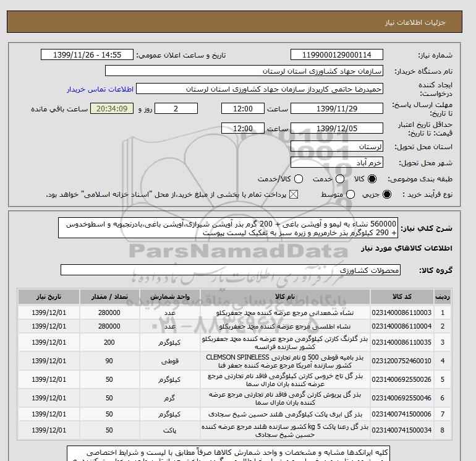Click price validity date 1399/12/05

click(x=337, y=128)
